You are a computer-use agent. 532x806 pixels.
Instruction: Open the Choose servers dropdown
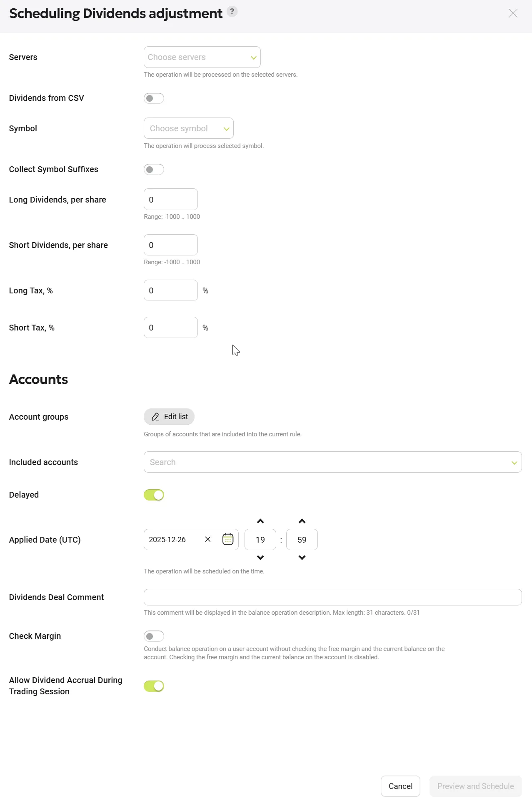click(x=202, y=57)
